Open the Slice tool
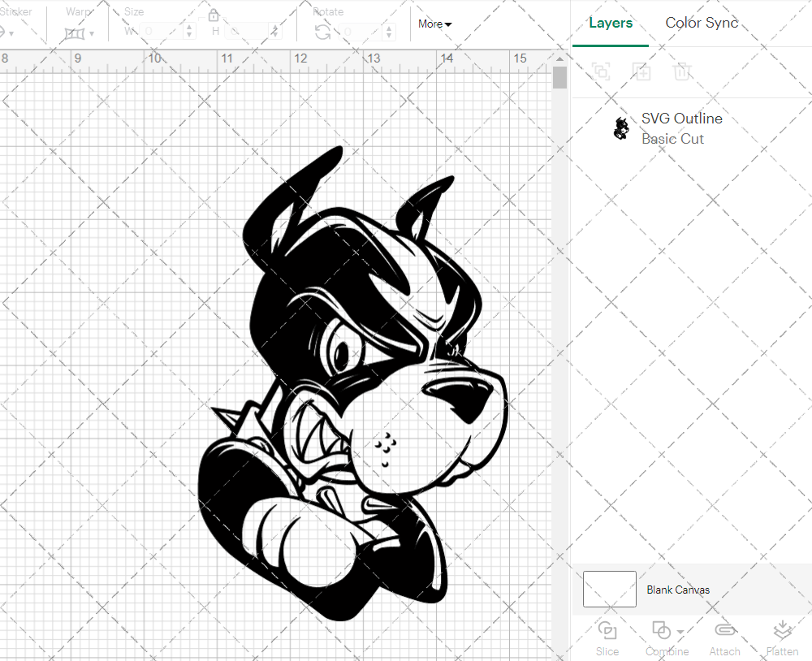812x661 pixels. tap(607, 637)
